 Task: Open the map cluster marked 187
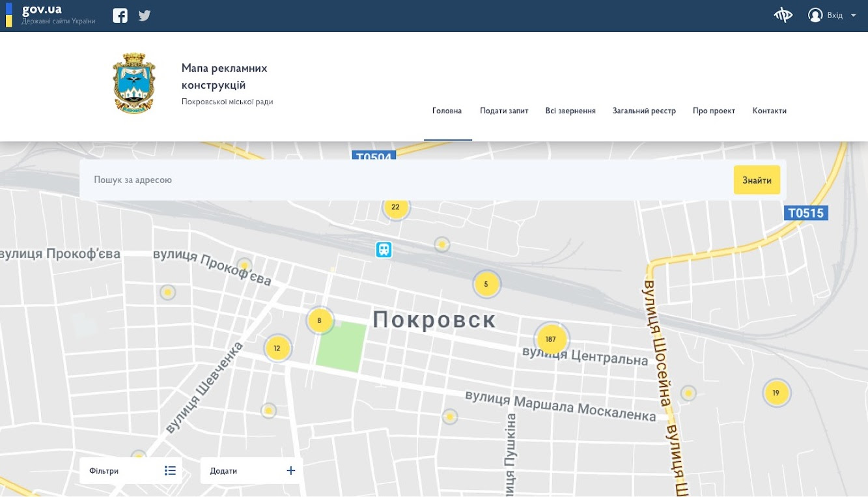tap(552, 339)
